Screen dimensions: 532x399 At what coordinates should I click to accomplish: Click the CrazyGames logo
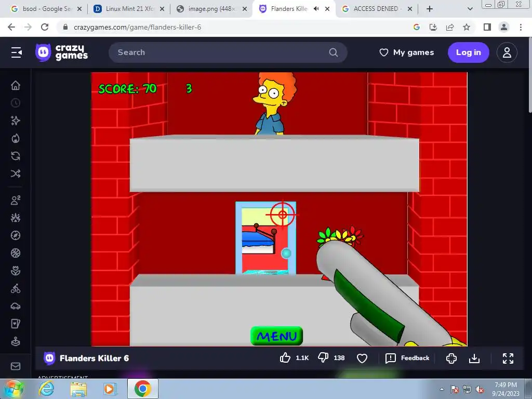61,52
